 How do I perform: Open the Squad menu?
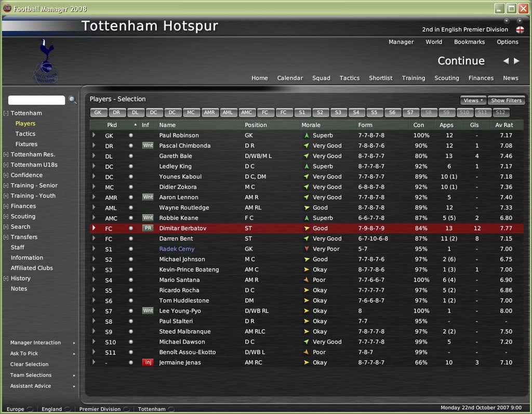[321, 78]
